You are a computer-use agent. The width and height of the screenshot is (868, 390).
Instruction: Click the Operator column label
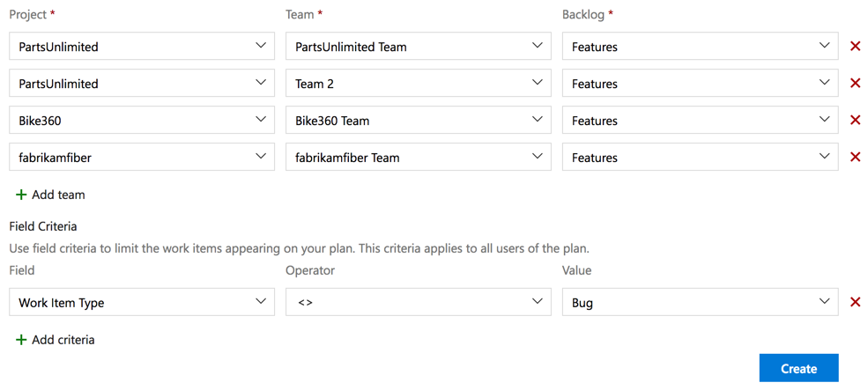coord(310,271)
